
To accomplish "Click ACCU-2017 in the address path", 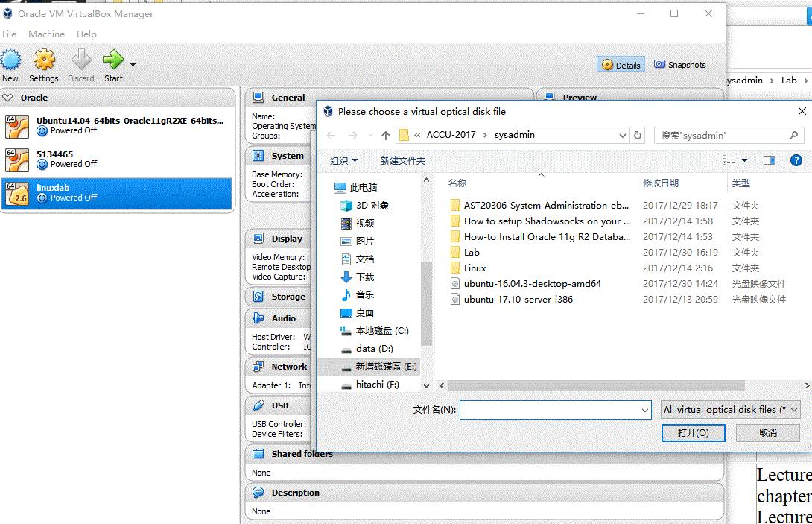I will [451, 135].
